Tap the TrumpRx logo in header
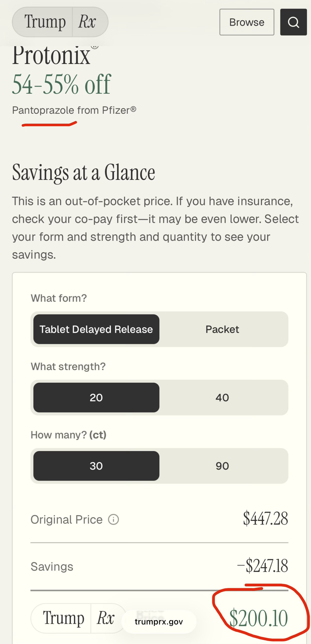 [60, 22]
